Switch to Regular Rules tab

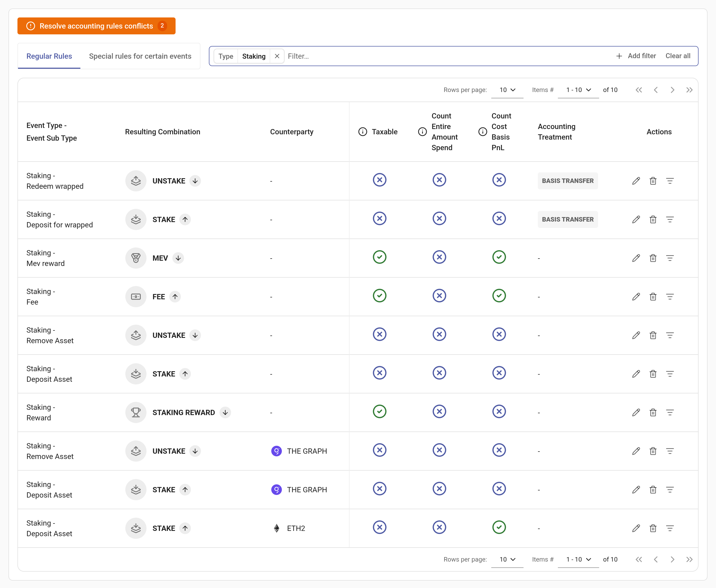[49, 56]
